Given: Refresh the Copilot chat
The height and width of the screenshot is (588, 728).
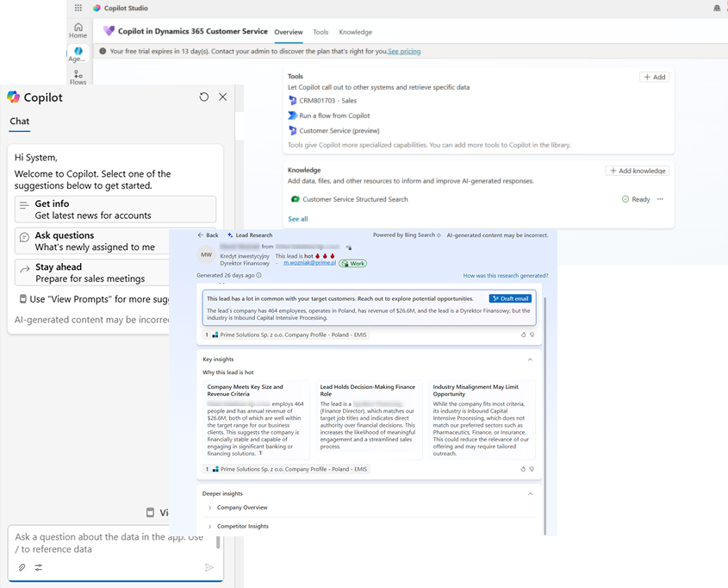Looking at the screenshot, I should (x=203, y=97).
